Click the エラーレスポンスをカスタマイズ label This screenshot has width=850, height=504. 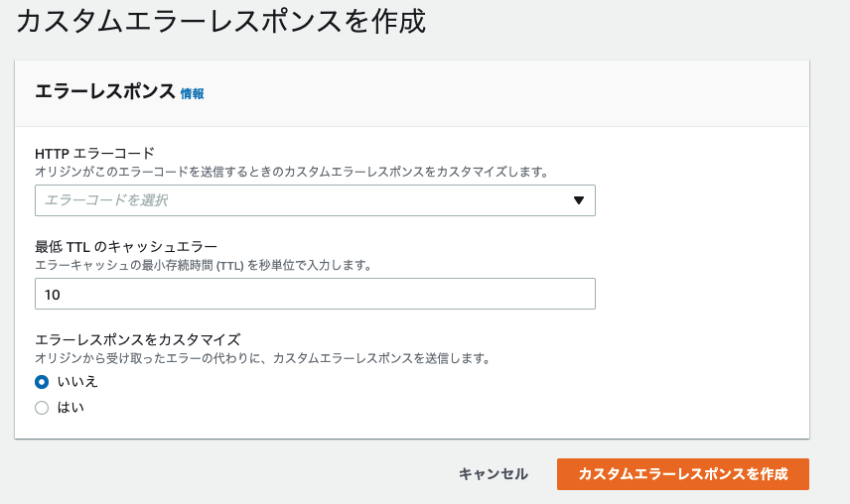(x=138, y=340)
